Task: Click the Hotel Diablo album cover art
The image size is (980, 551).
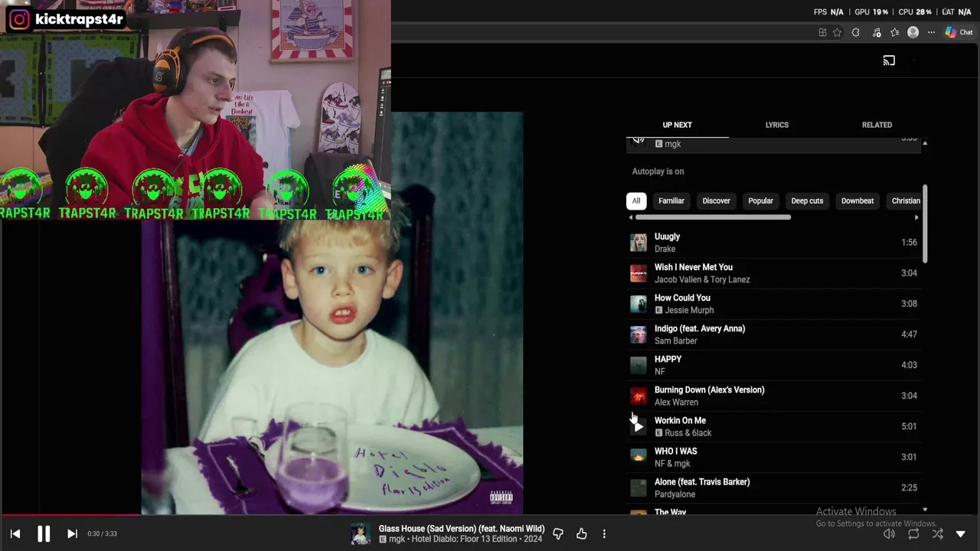Action: pos(332,314)
